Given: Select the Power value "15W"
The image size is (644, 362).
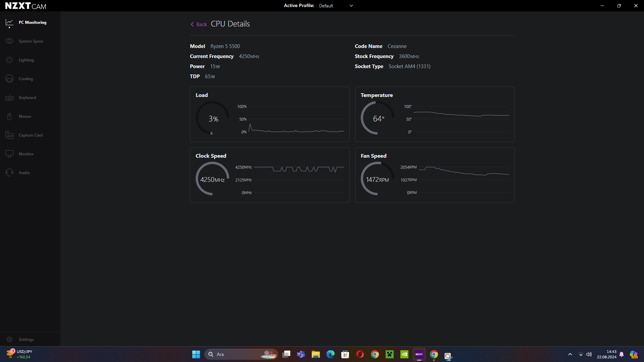Looking at the screenshot, I should 215,66.
